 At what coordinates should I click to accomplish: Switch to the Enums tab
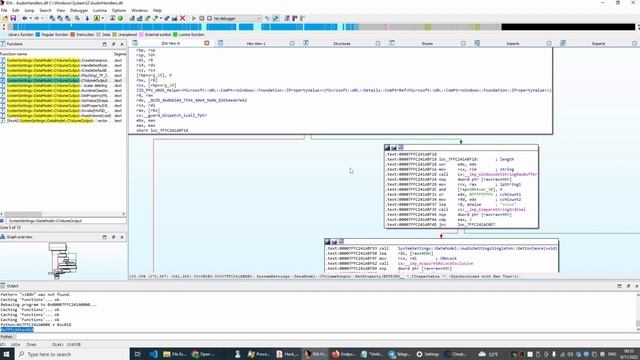tap(427, 43)
